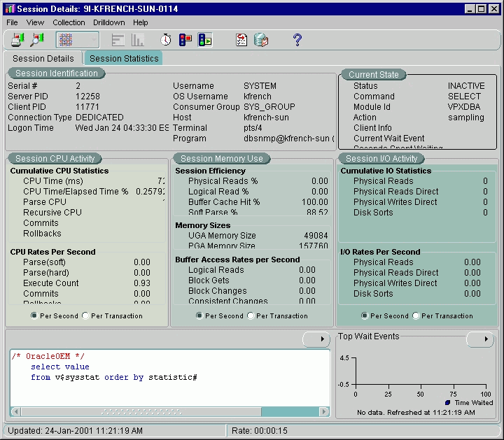Screen dimensions: 504x440
Task: Click the checklist report toolbar icon
Action: [241, 40]
